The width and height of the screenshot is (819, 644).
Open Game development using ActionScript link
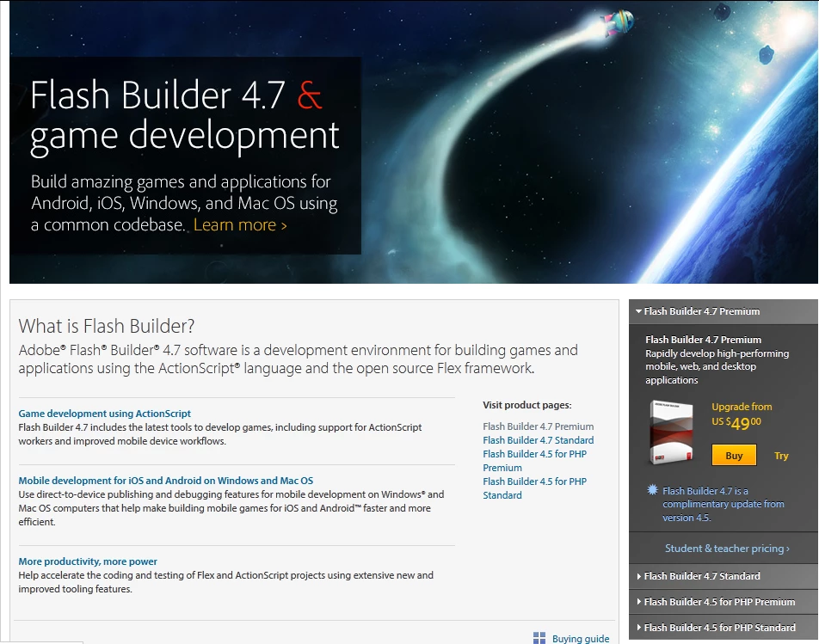[104, 414]
